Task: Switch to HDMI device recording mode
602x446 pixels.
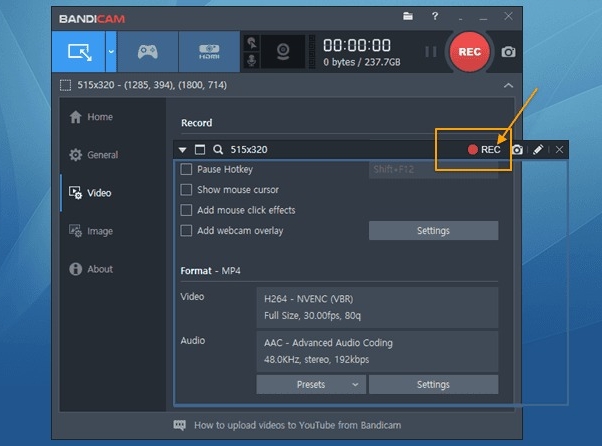Action: click(x=209, y=52)
